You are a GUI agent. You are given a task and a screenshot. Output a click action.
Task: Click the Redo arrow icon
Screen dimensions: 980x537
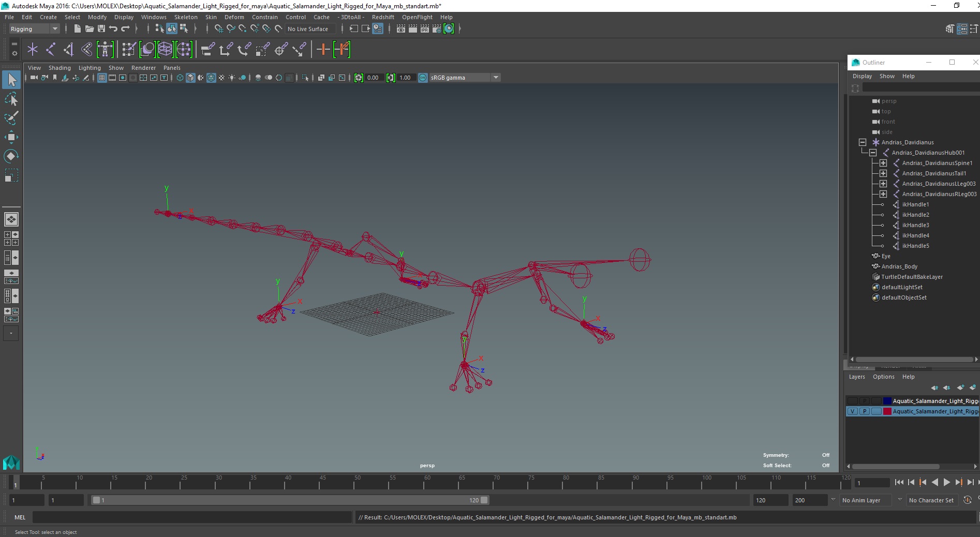pyautogui.click(x=125, y=29)
